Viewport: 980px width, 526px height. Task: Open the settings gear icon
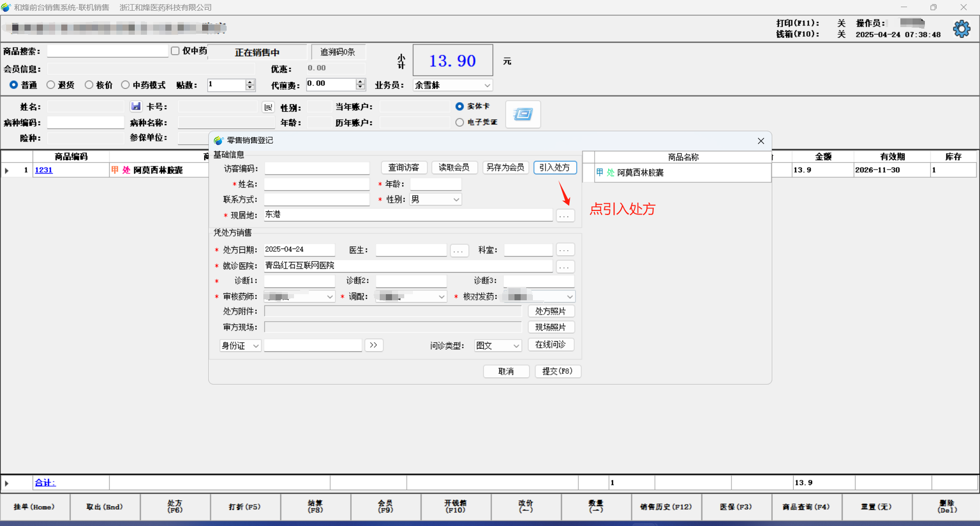[962, 29]
